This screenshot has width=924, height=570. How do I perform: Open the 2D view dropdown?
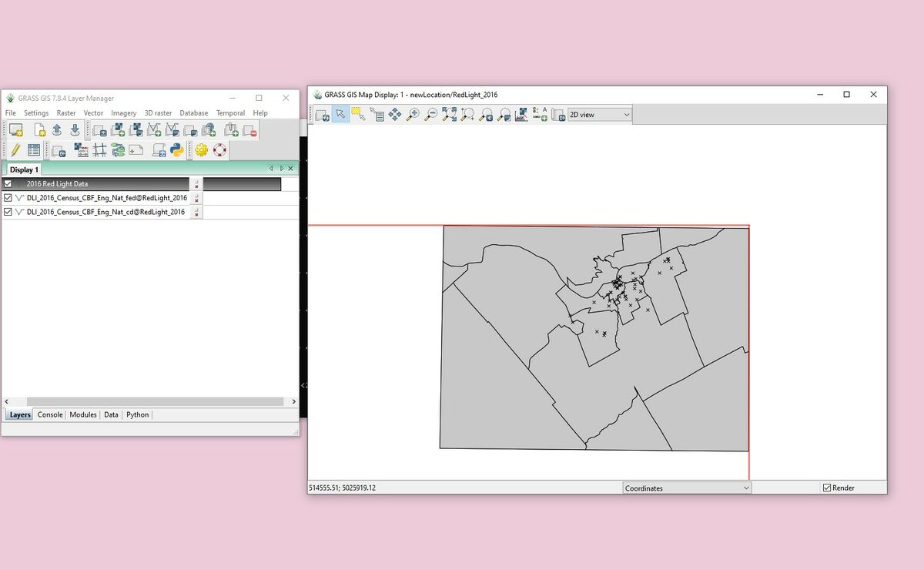599,115
